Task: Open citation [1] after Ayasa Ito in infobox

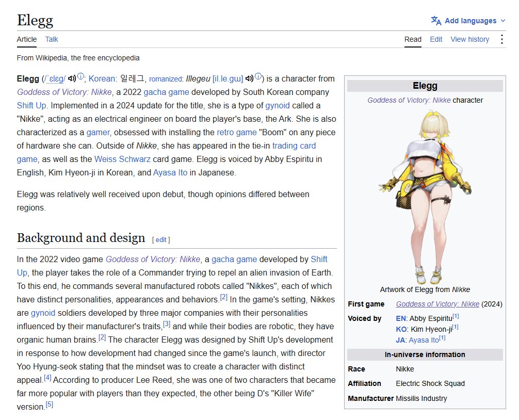Action: click(x=442, y=338)
